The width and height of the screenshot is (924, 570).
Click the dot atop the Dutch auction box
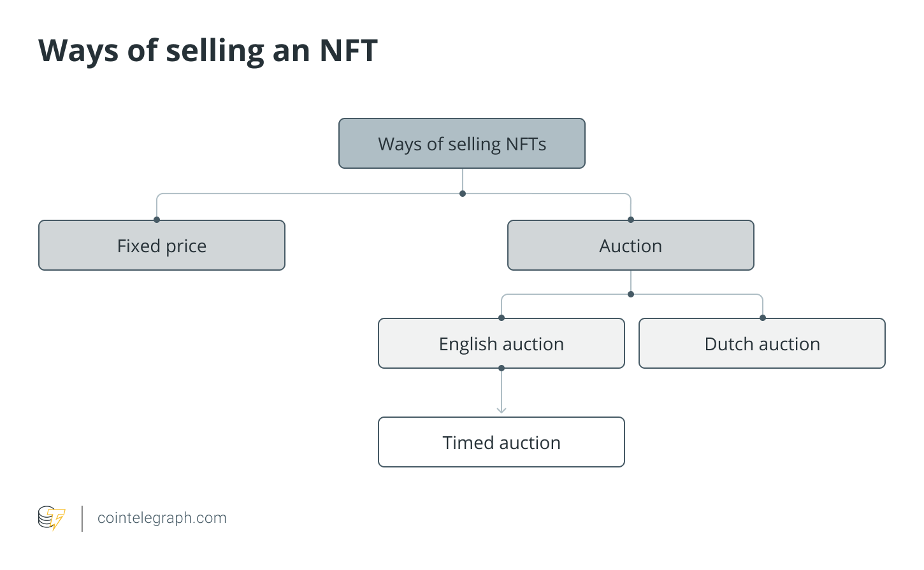pyautogui.click(x=763, y=318)
